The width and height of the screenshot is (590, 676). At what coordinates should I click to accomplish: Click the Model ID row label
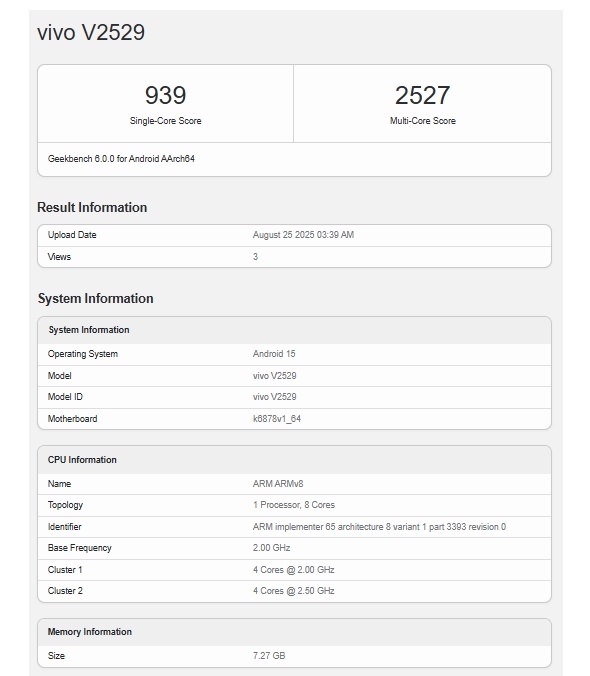(x=65, y=397)
